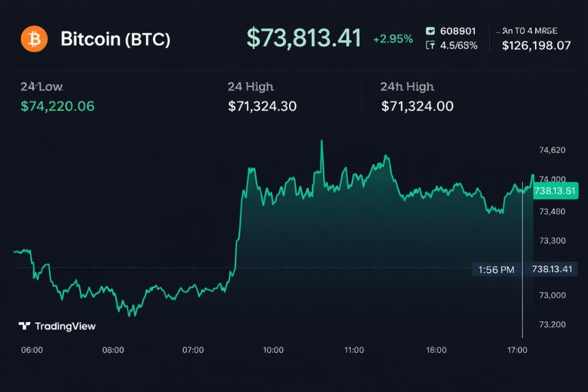Screen dimensions: 588x392
Task: Click the 1:56 PM crosshair time label
Action: (x=496, y=269)
